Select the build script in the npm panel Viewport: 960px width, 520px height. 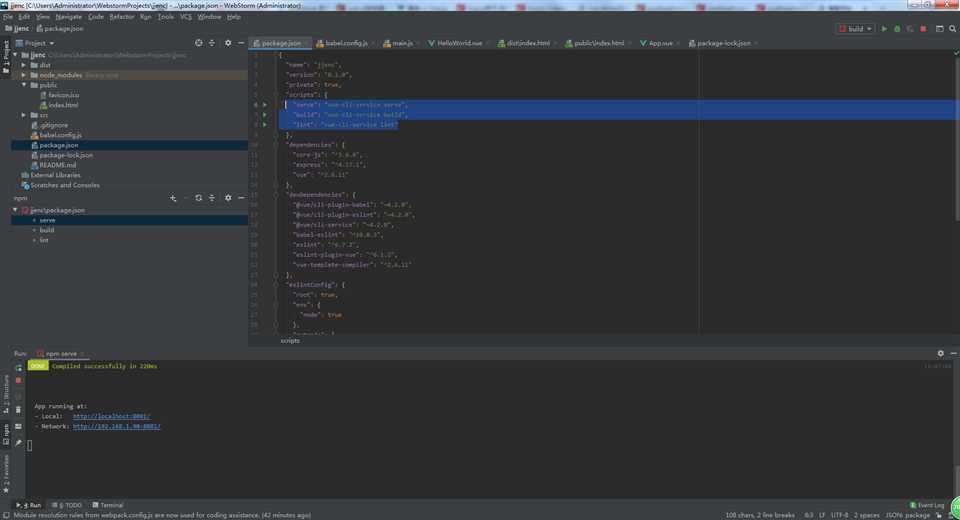pos(47,230)
